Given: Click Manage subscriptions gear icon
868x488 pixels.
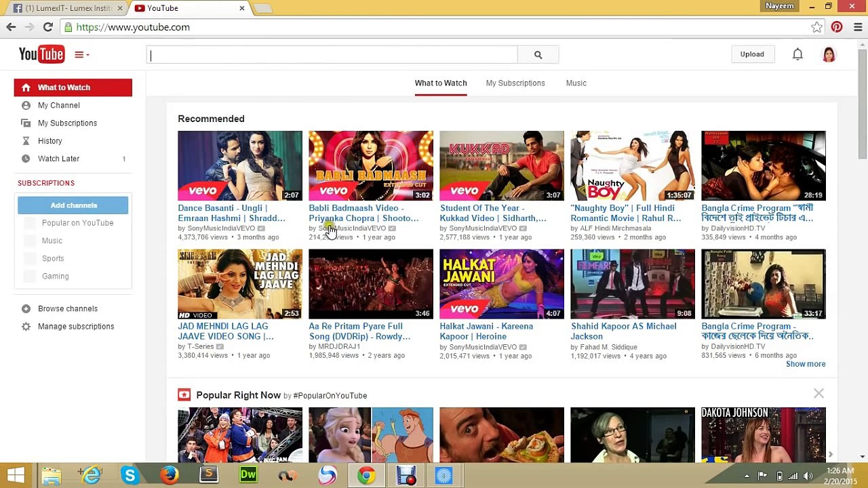Looking at the screenshot, I should point(26,326).
